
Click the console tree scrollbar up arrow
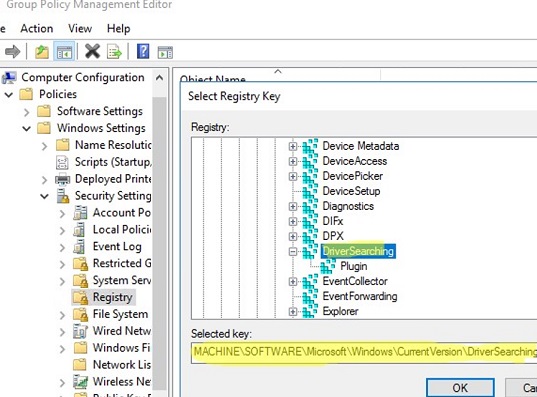159,78
